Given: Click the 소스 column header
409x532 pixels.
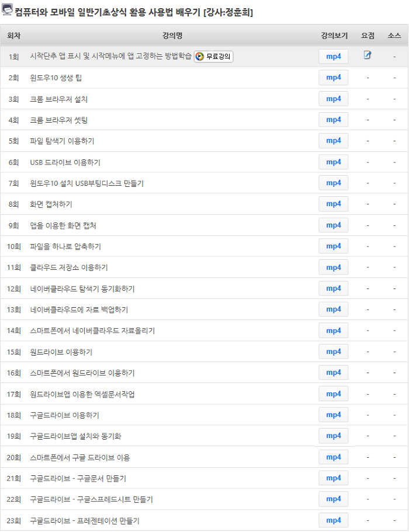Looking at the screenshot, I should pos(394,36).
